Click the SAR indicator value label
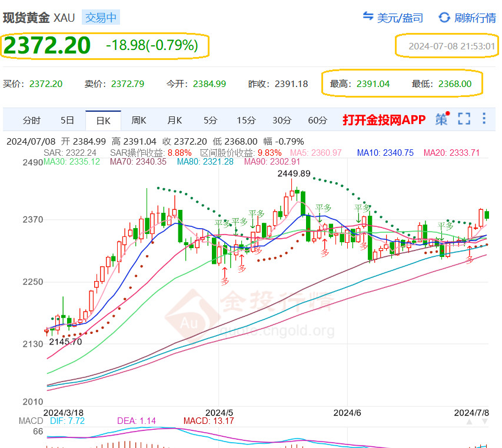 pyautogui.click(x=69, y=153)
